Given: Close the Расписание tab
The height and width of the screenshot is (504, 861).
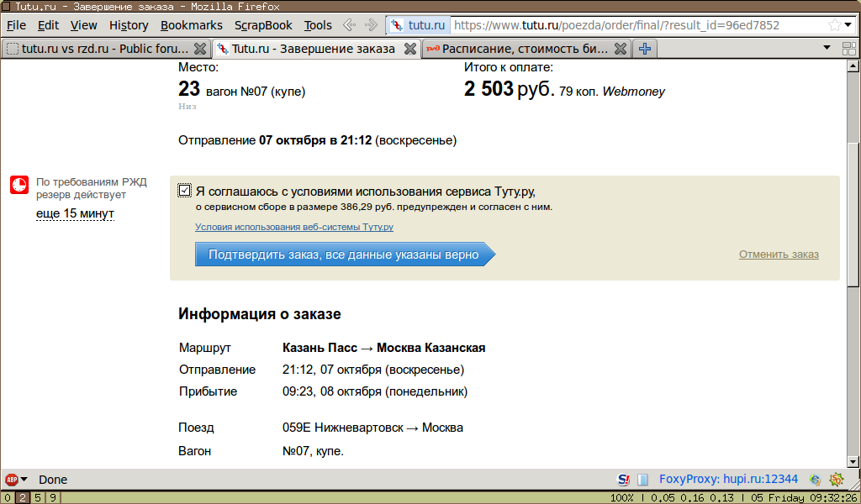Looking at the screenshot, I should [x=621, y=49].
